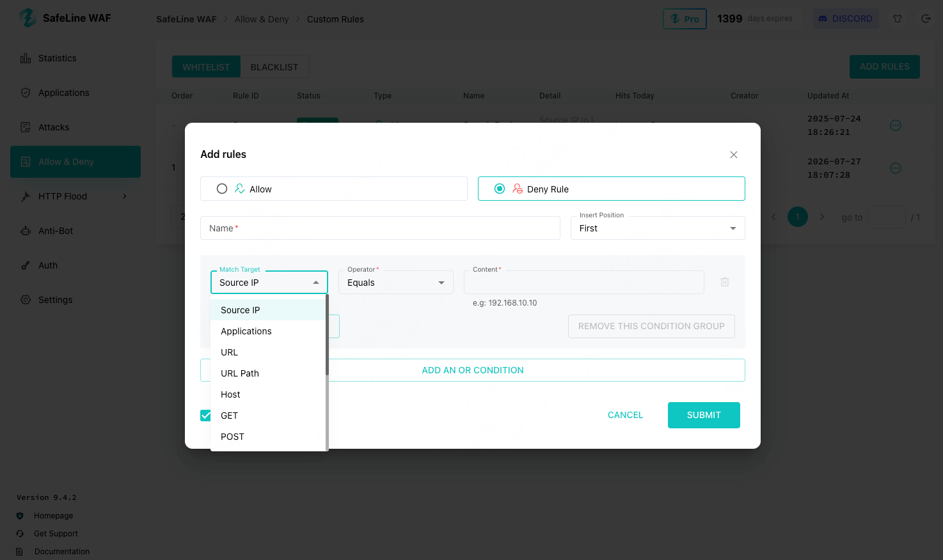The height and width of the screenshot is (560, 943).
Task: Open more actions for 2026-07-27 rule
Action: click(896, 168)
